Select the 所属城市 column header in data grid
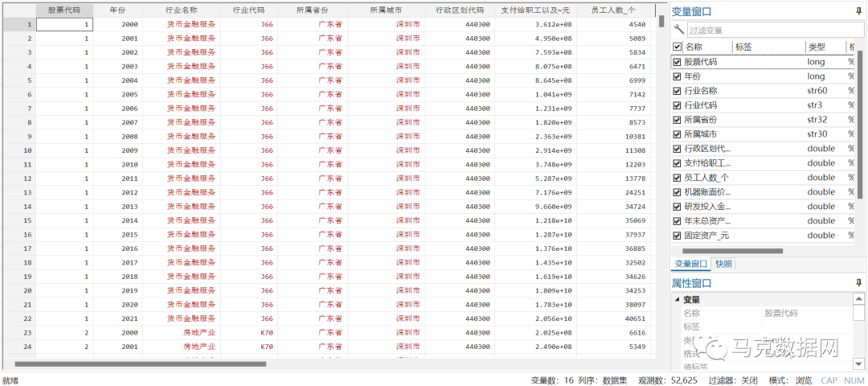868x386 pixels. pos(387,10)
